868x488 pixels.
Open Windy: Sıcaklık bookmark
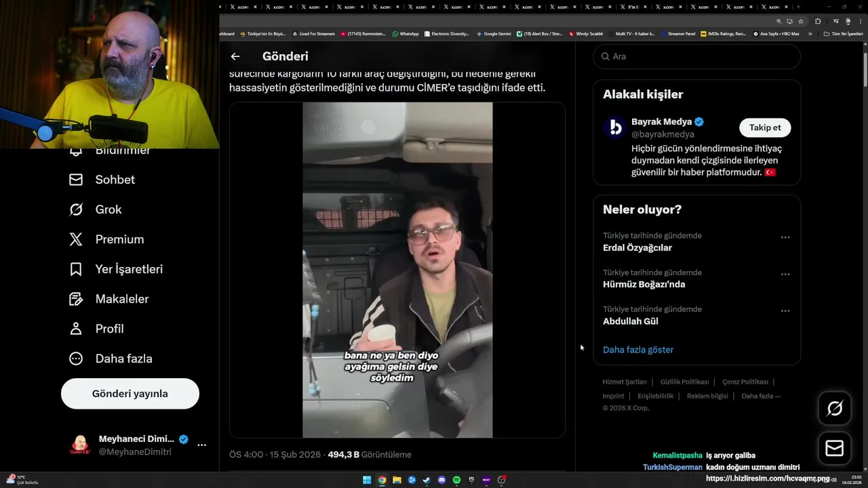point(587,34)
